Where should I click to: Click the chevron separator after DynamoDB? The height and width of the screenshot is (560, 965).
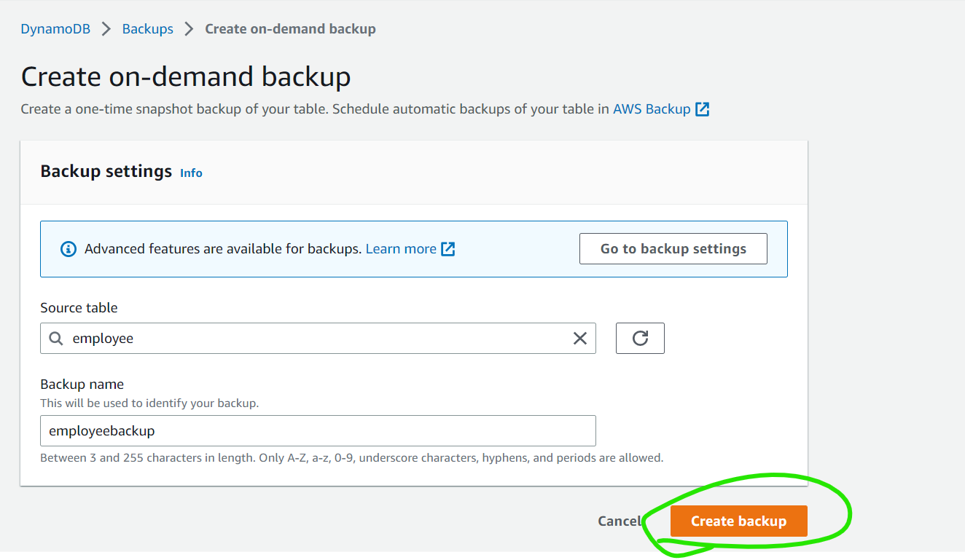coord(106,29)
